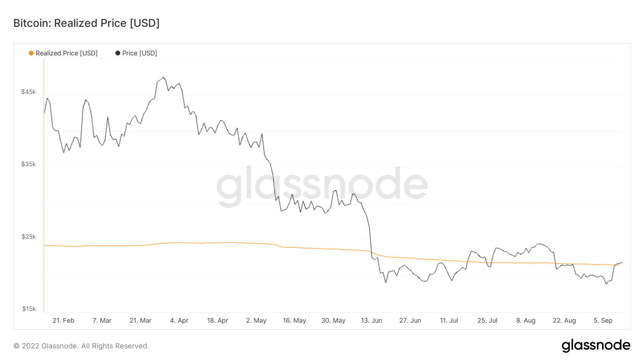The height and width of the screenshot is (362, 644).
Task: Click the chart title Bitcoin: Realized Price
Action: [x=86, y=23]
